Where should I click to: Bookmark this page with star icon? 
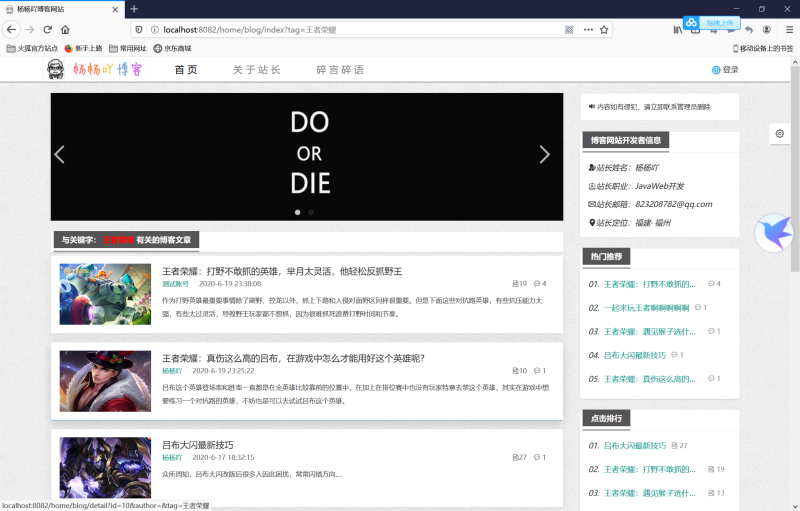tap(604, 30)
